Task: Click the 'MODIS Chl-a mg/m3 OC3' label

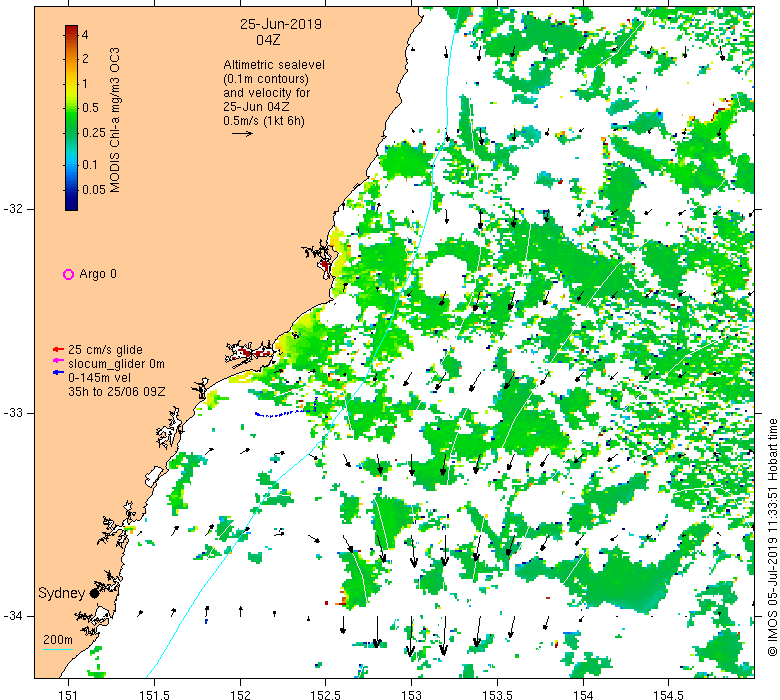Action: tap(115, 120)
